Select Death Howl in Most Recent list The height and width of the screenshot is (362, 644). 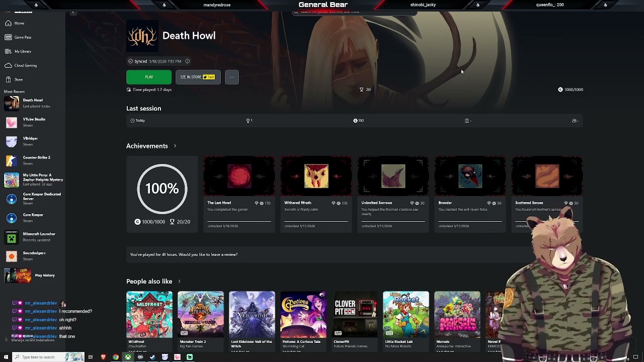(33, 103)
